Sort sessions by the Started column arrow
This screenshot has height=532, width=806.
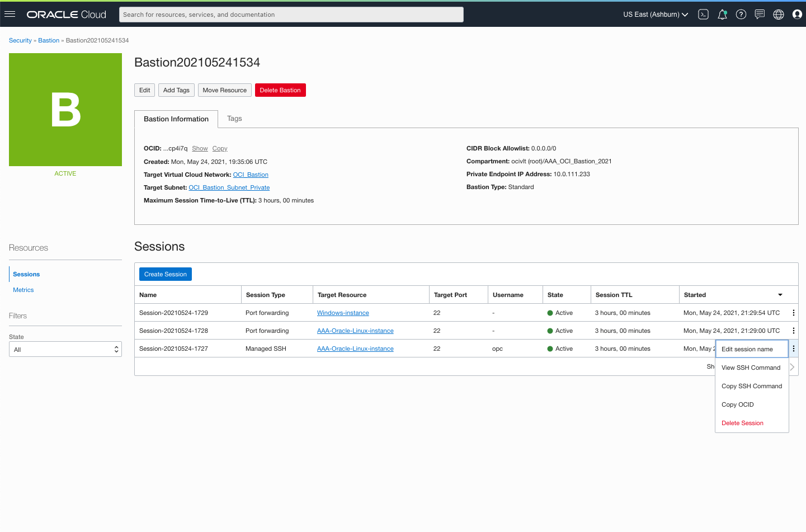tap(780, 295)
